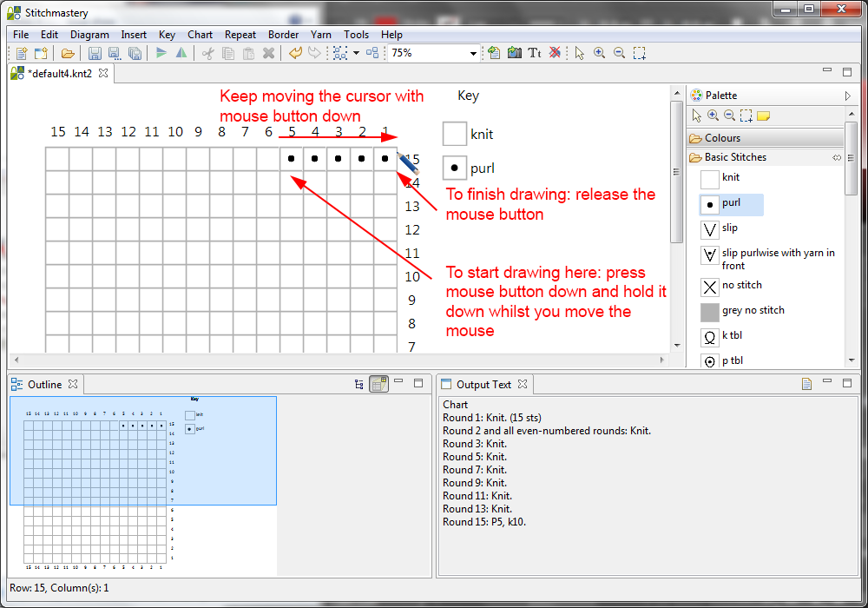Click the Save As toolbar icon
868x608 pixels.
point(114,53)
